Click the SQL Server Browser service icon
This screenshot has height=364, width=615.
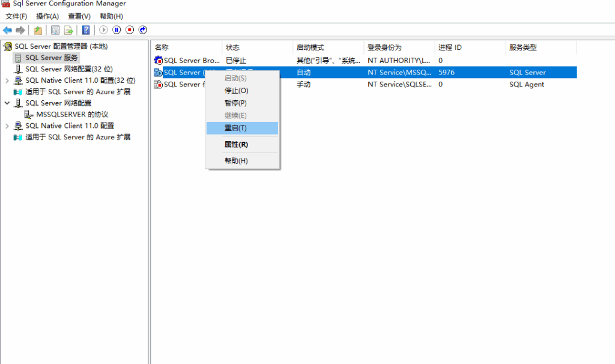point(159,61)
